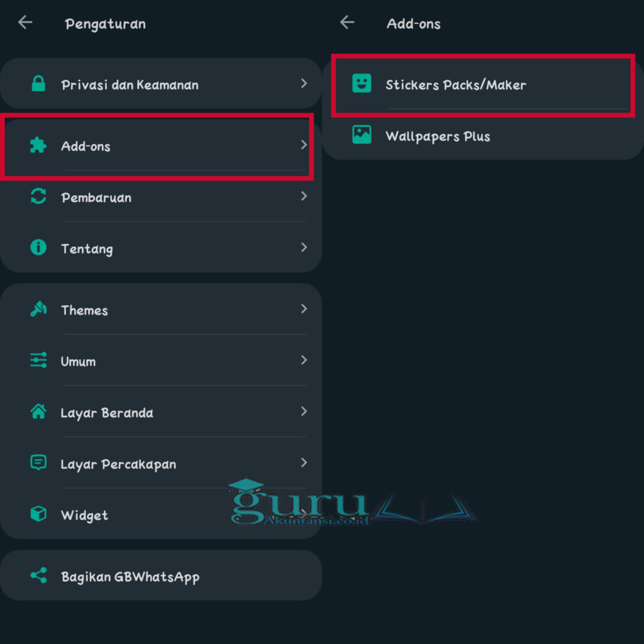Click the cube Widget icon
Screen dimensions: 644x644
coord(38,514)
